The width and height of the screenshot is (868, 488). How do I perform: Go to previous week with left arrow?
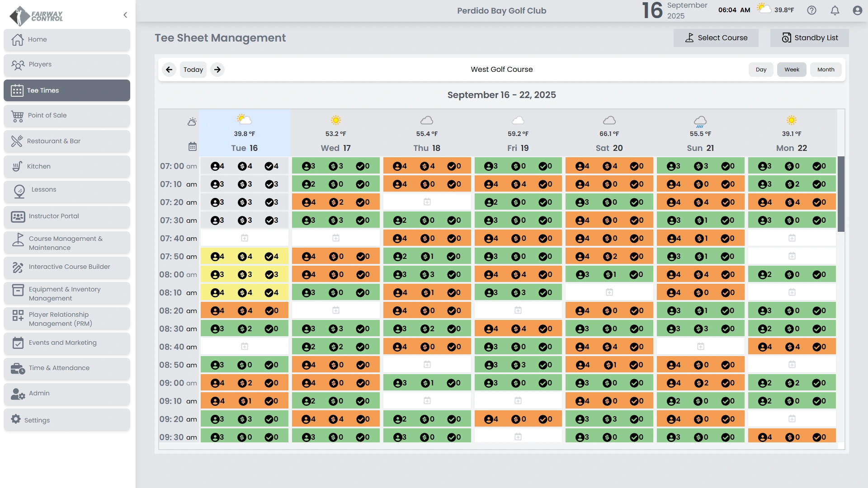(169, 70)
